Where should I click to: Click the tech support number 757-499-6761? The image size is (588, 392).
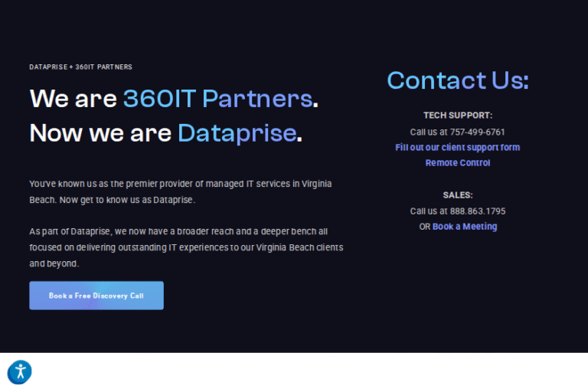click(477, 132)
